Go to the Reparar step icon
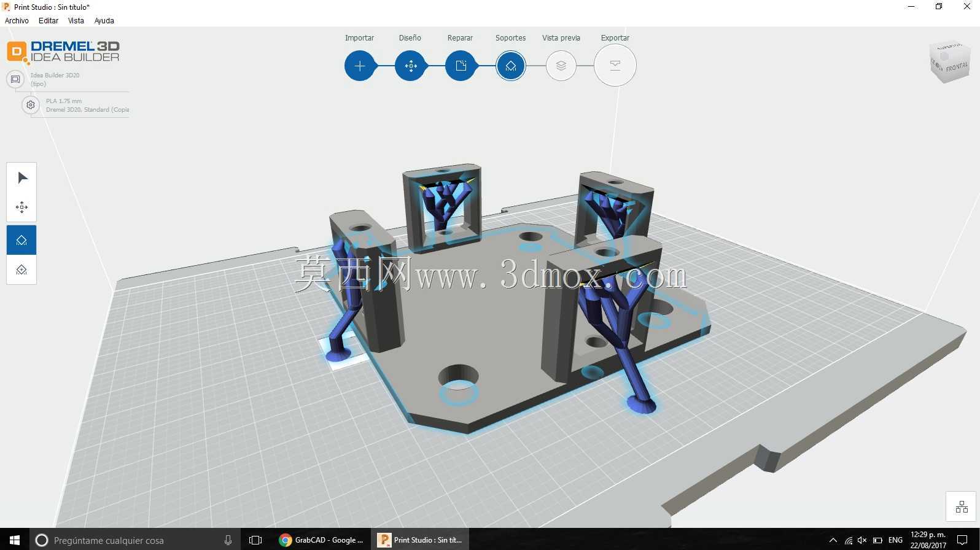This screenshot has height=550, width=980. (x=461, y=66)
